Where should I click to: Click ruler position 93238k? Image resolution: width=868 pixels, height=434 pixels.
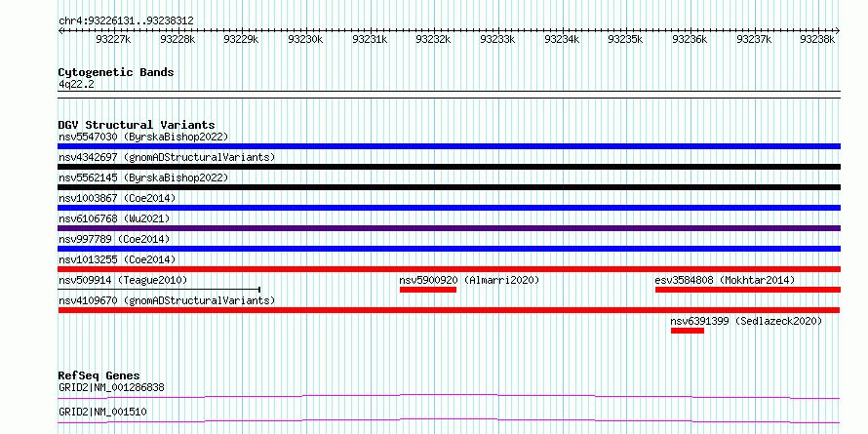[x=817, y=39]
